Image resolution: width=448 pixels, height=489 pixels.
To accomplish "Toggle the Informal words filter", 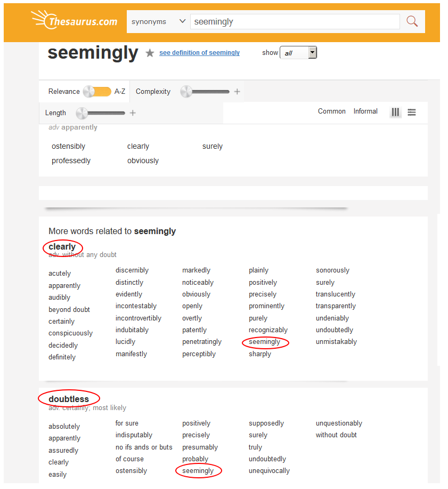I will pyautogui.click(x=365, y=111).
